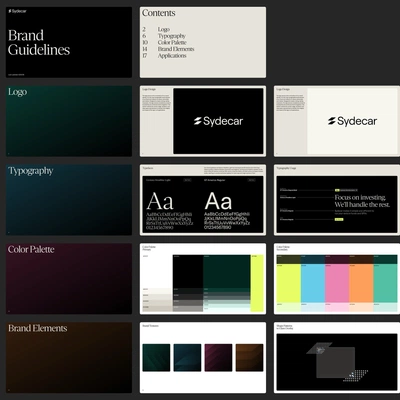Select the brown brand texture tile

pyautogui.click(x=249, y=358)
